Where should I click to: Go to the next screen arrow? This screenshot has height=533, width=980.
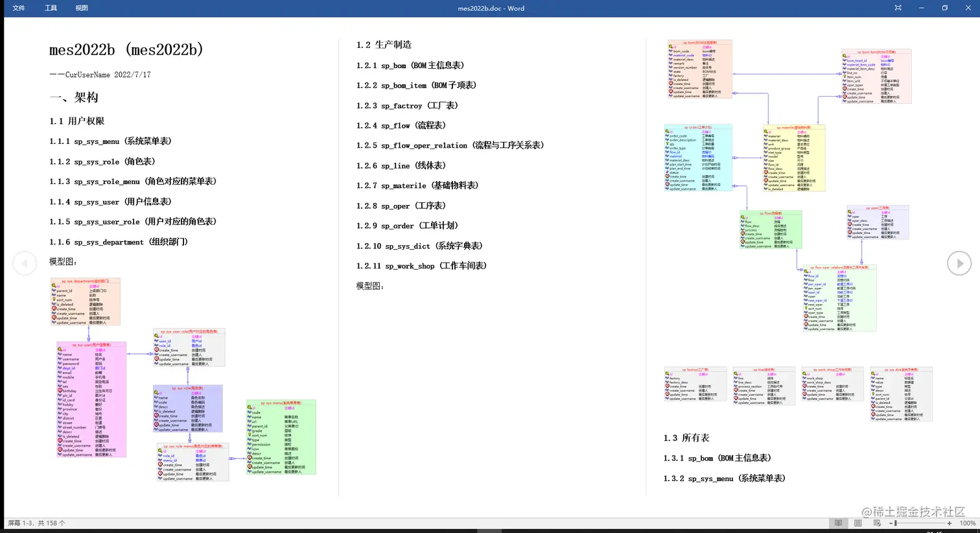click(959, 263)
